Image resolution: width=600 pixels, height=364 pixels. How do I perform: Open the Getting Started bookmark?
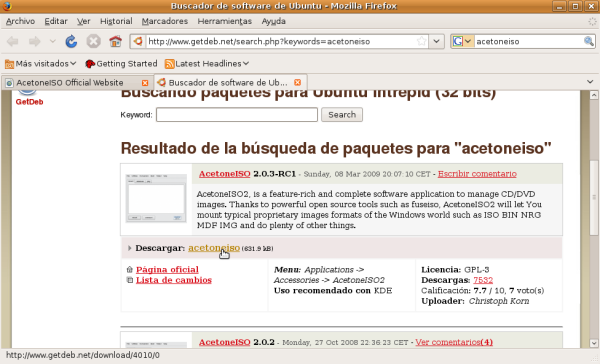pyautogui.click(x=121, y=64)
